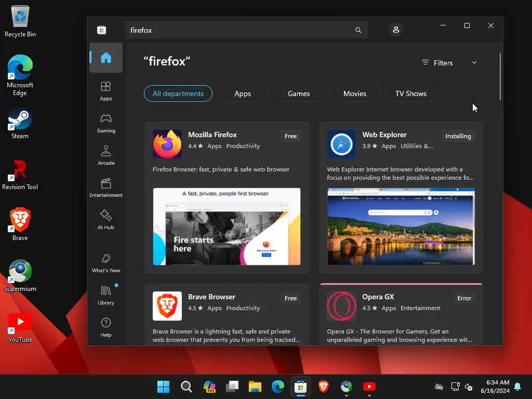Select Microsoft Edge desktop shortcut

(20, 75)
